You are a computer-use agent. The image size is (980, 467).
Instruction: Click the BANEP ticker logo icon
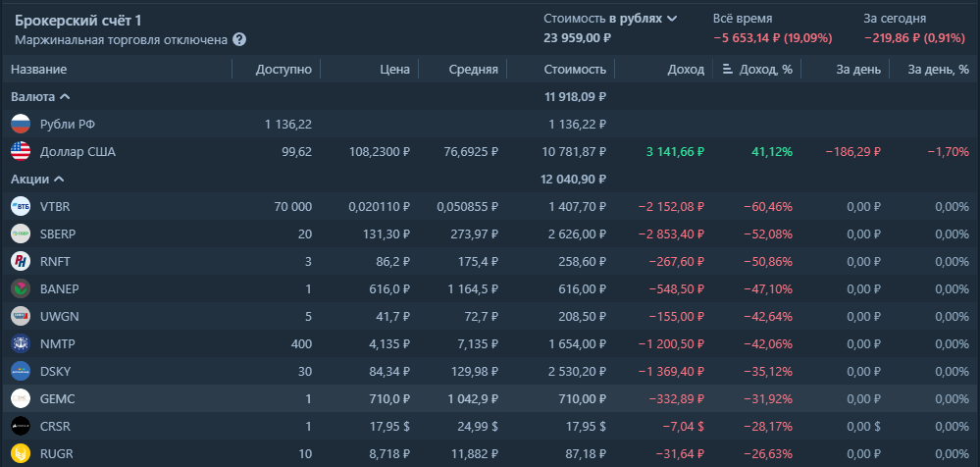point(21,289)
